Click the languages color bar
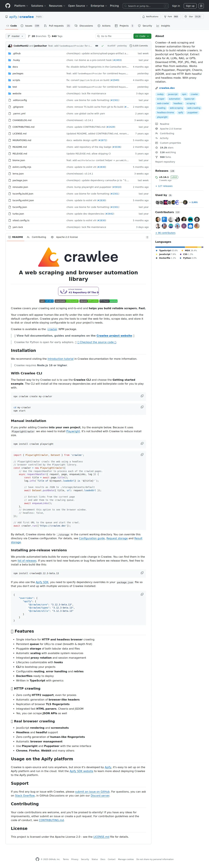Viewport: 209px width, 868px height. pyautogui.click(x=179, y=247)
